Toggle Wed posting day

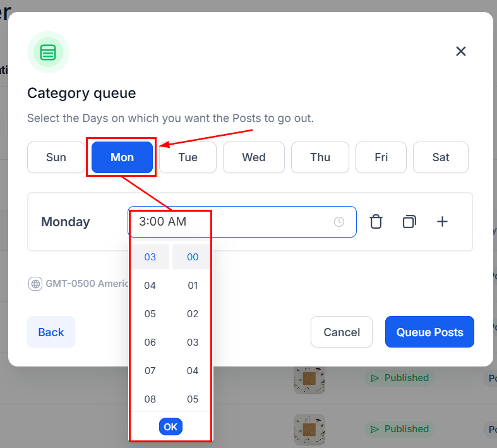254,157
